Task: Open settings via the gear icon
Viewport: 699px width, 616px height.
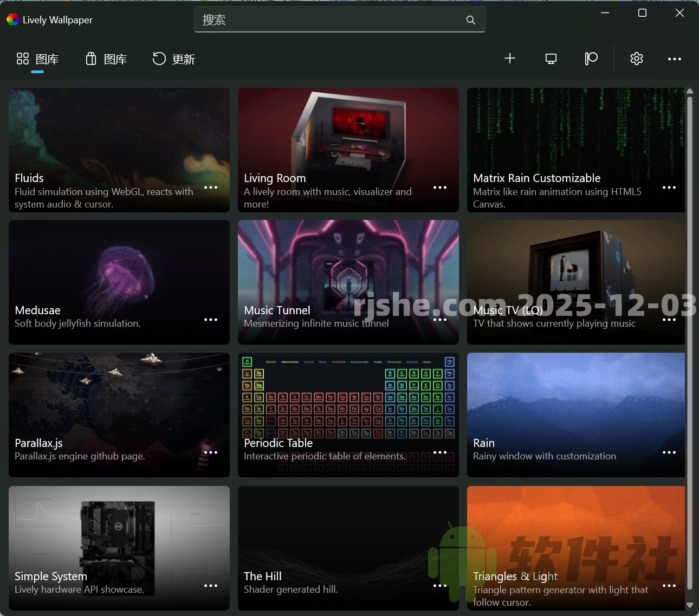Action: 637,59
